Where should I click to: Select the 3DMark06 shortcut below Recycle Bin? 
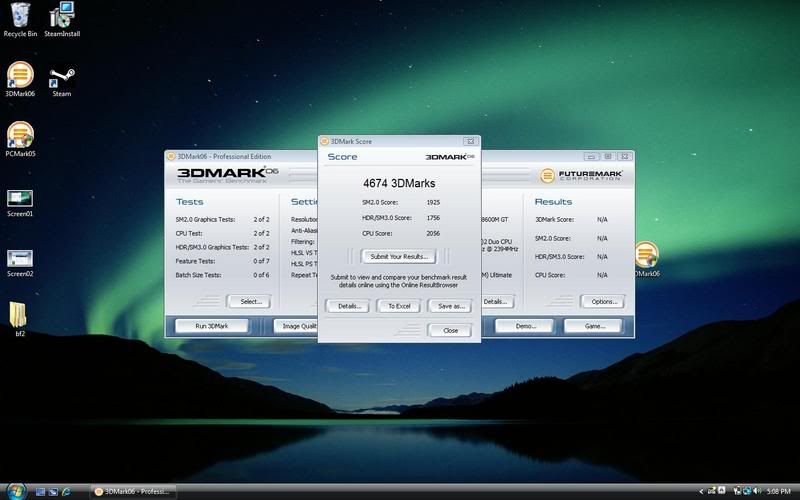(20, 79)
